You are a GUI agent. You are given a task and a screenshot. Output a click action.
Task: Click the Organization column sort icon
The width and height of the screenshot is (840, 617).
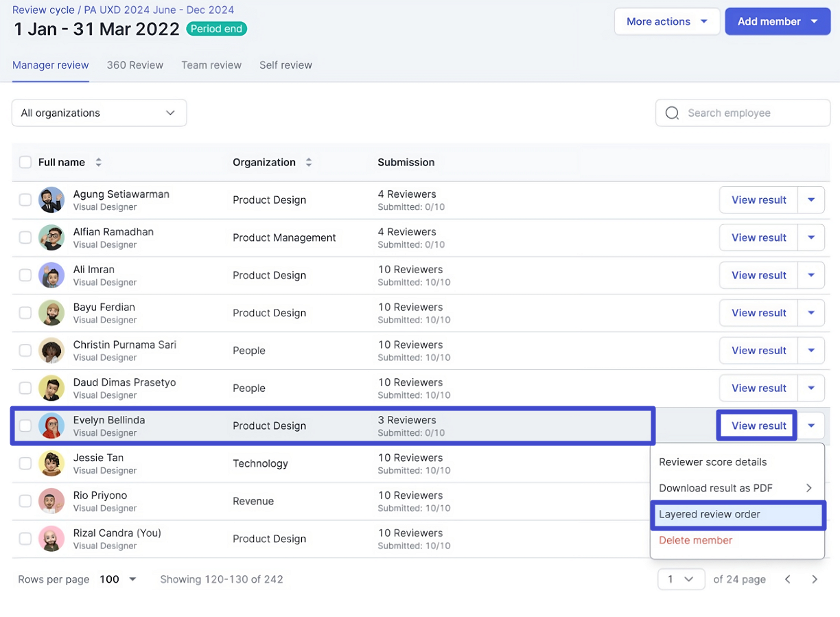point(309,163)
